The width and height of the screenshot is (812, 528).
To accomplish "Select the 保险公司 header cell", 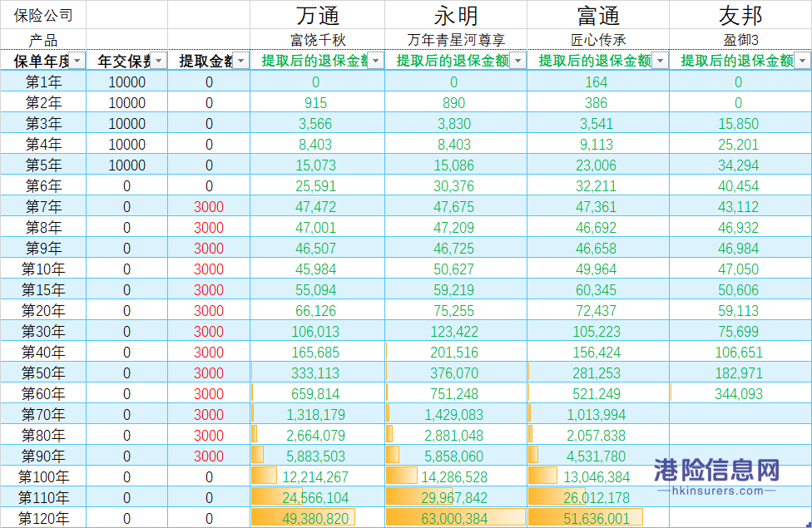I will point(43,15).
